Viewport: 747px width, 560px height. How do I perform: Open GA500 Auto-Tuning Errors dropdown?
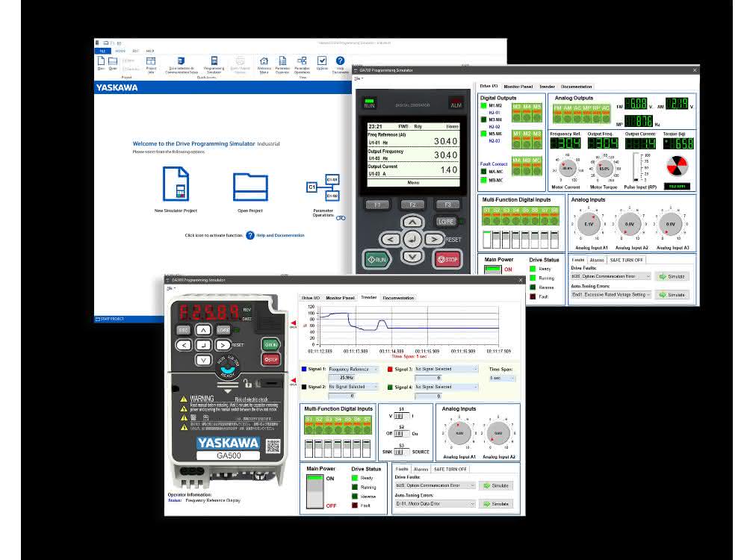coord(435,503)
